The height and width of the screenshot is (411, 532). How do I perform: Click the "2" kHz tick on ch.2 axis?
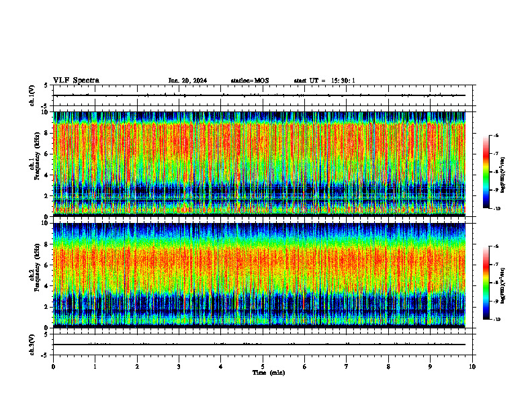(47, 307)
